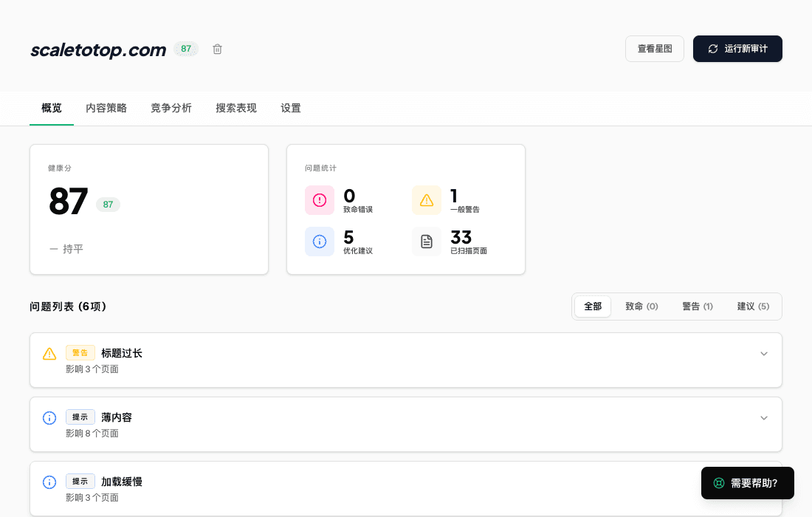Image resolution: width=812 pixels, height=517 pixels.
Task: Open the 搜索表现 tab
Action: tap(236, 109)
